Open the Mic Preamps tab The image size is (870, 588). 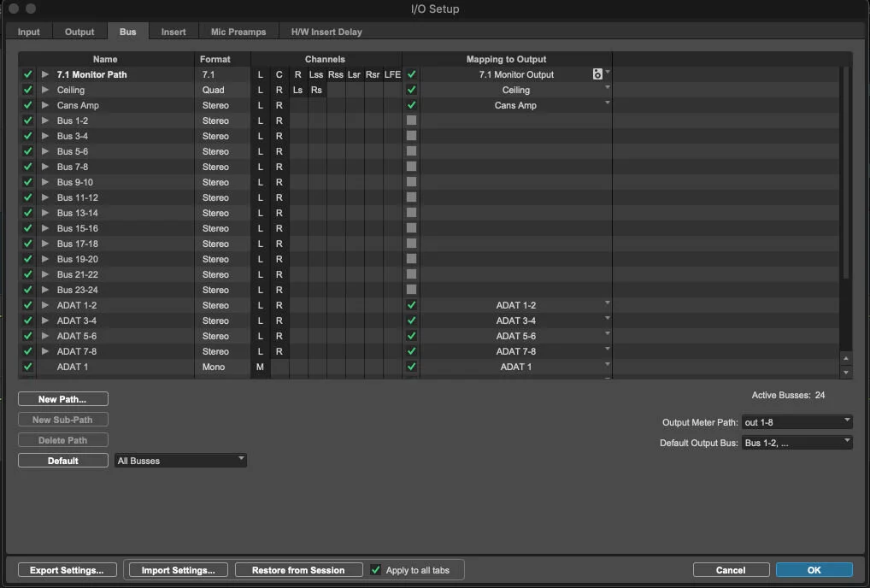tap(238, 32)
